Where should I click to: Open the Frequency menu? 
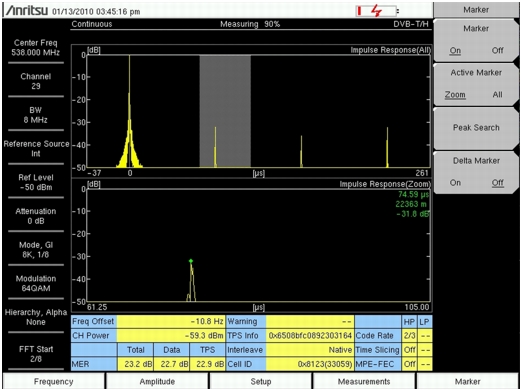coord(53,381)
